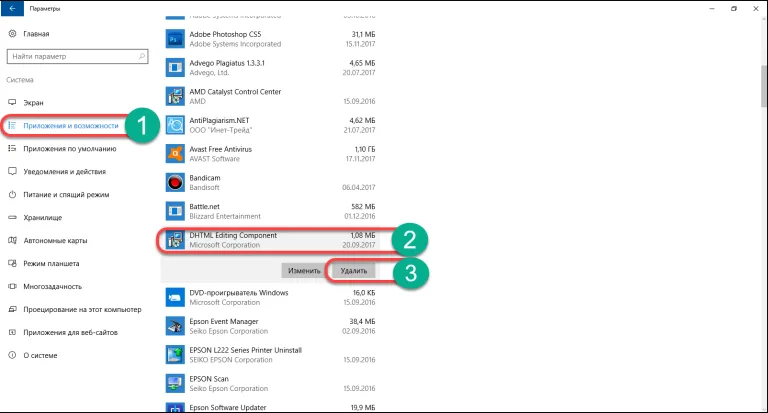This screenshot has height=413, width=768.
Task: Click the icon beside Приложения по умолчанию
Action: [12, 148]
